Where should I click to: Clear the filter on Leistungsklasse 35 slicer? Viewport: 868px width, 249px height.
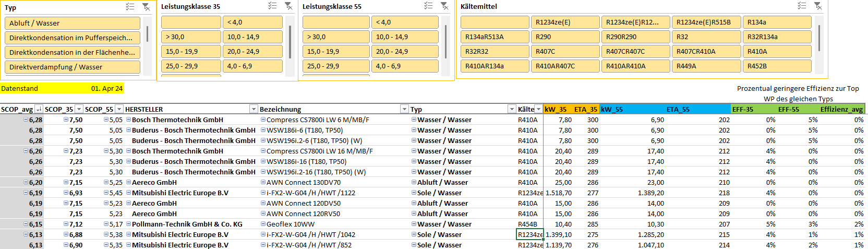click(x=288, y=6)
